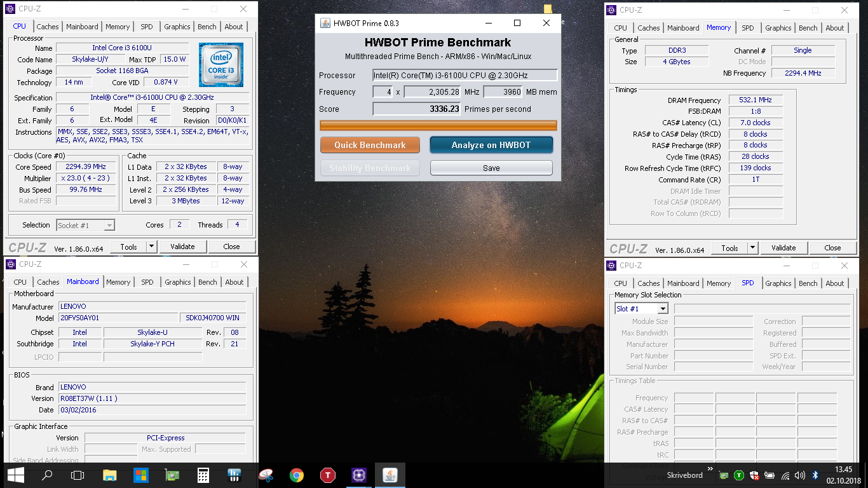Click the BIOS version R08ET37W (1.11)
The height and width of the screenshot is (488, 868).
click(x=152, y=398)
